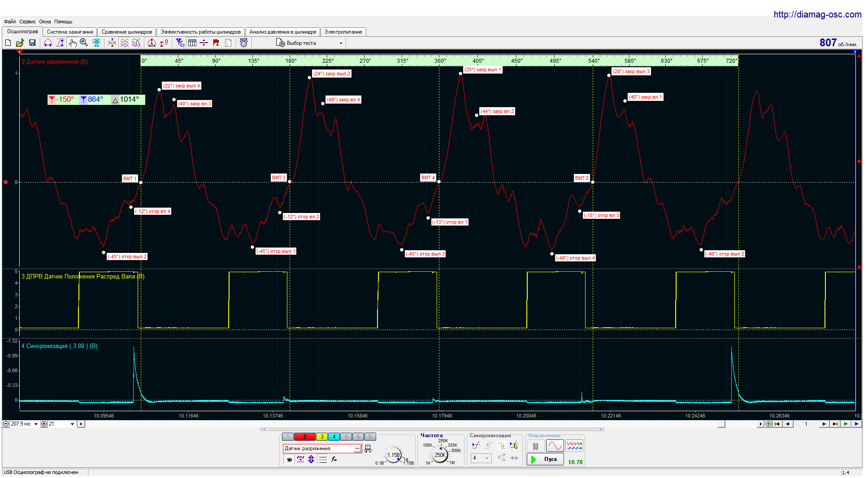
Task: Toggle cyan channel 4 button
Action: [x=334, y=437]
